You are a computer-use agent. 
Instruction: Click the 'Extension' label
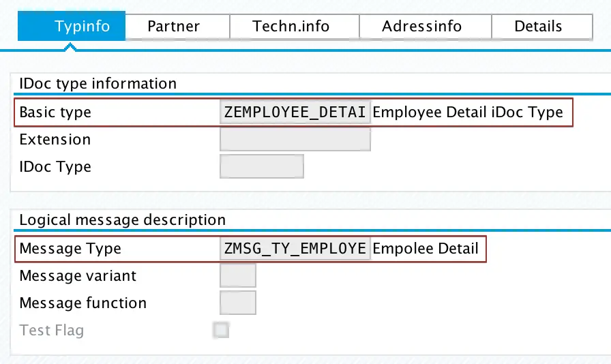pos(55,140)
